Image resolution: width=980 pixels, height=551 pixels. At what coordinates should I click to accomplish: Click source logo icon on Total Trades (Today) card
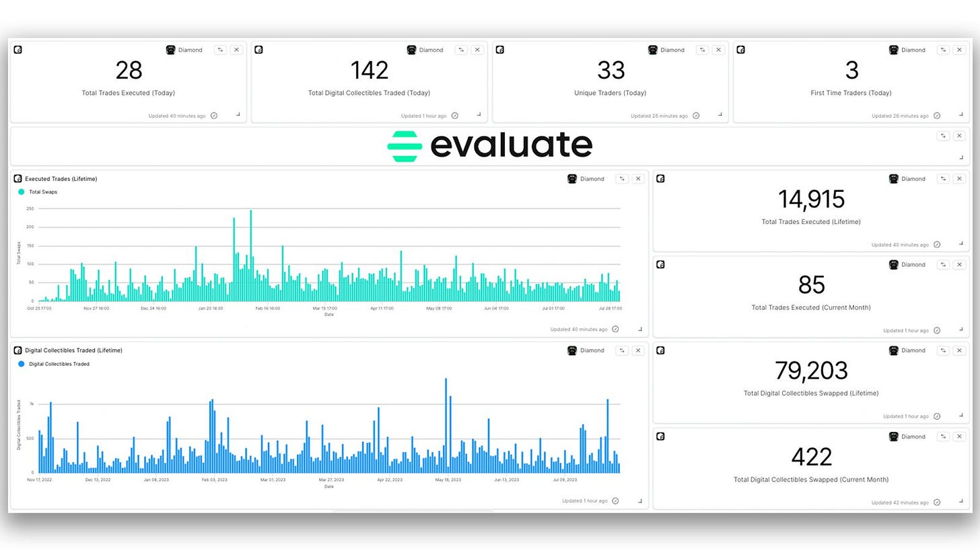(18, 50)
